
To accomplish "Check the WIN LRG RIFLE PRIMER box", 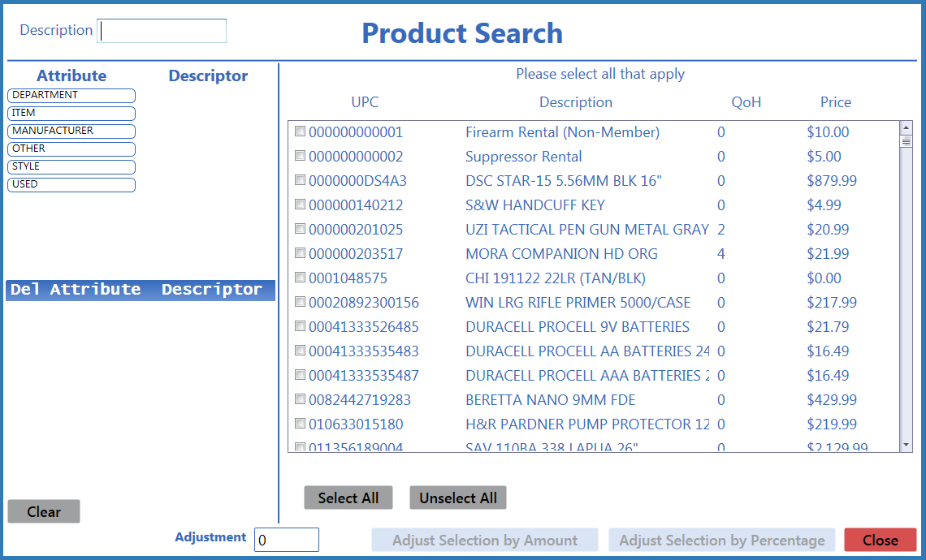I will click(300, 302).
